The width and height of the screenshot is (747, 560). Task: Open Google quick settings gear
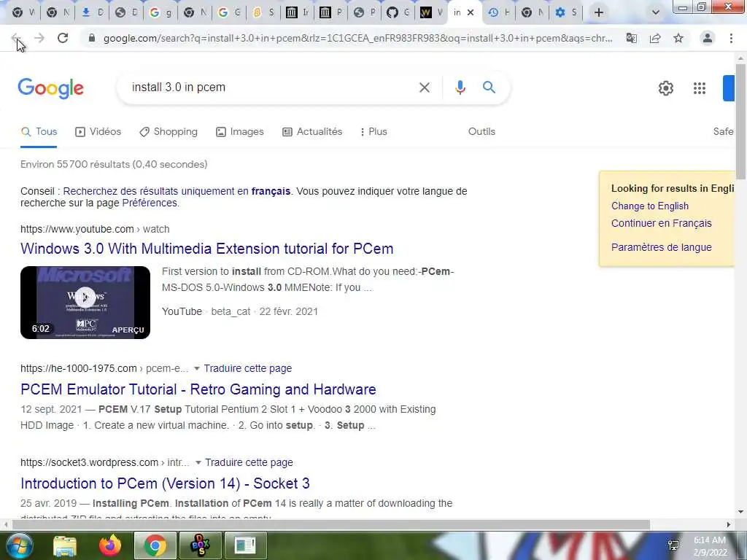click(665, 88)
